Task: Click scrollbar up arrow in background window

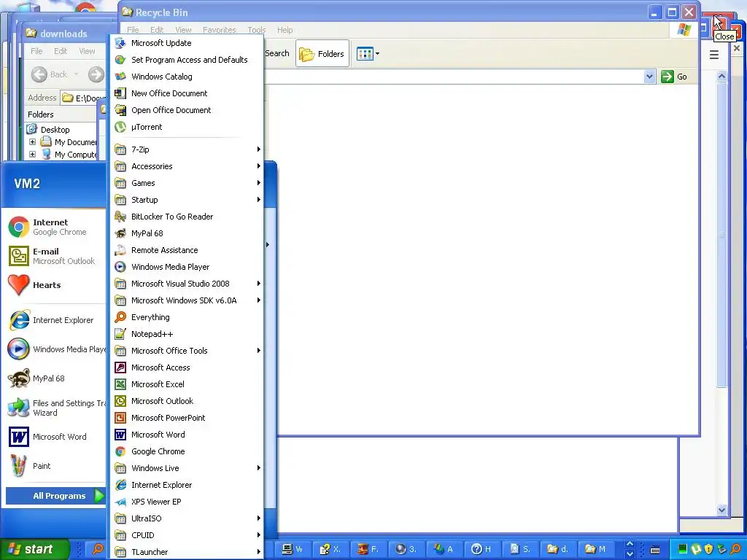Action: 721,76
